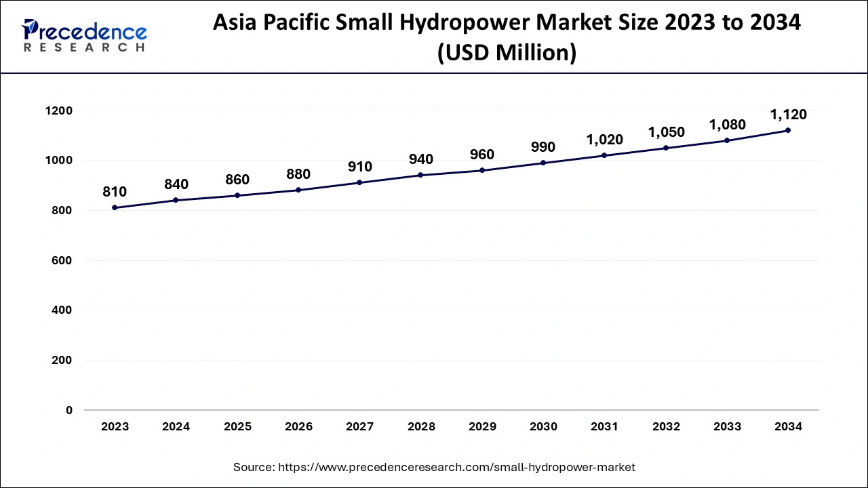This screenshot has height=488, width=868.
Task: Click the 2029 x-axis label
Action: [481, 427]
